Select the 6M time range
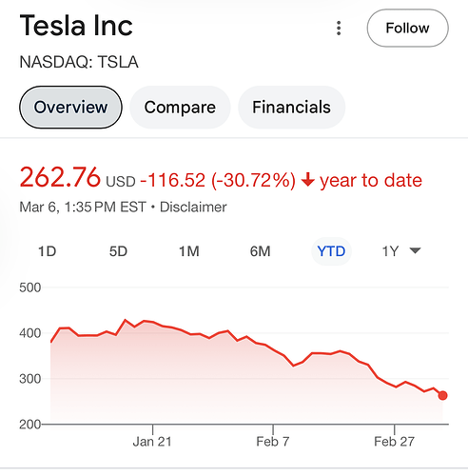The image size is (468, 476). (x=261, y=251)
